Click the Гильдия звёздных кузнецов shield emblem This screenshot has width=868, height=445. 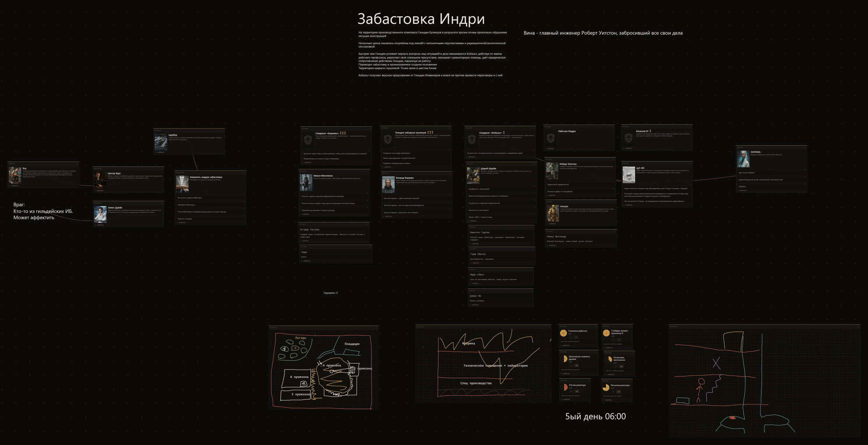(x=388, y=140)
